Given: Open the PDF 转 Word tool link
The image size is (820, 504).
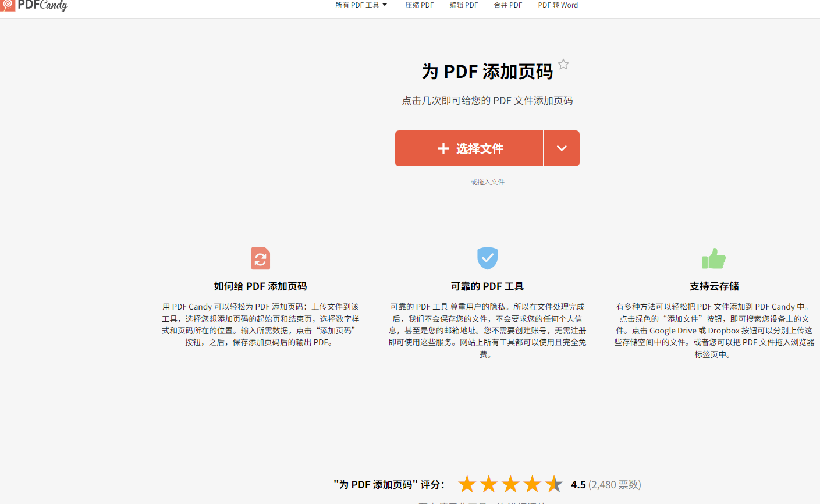Looking at the screenshot, I should (x=558, y=5).
